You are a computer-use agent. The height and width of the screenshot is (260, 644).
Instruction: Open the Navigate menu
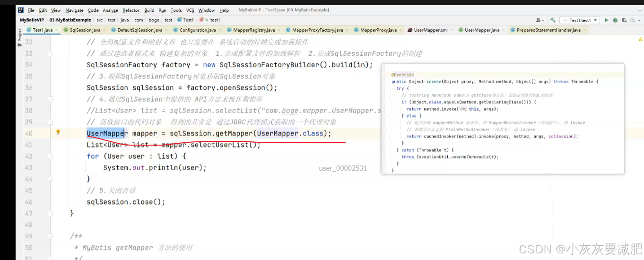(x=74, y=10)
